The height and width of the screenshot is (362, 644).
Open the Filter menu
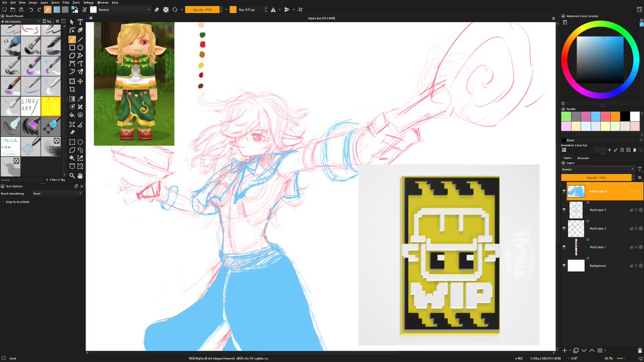65,3
